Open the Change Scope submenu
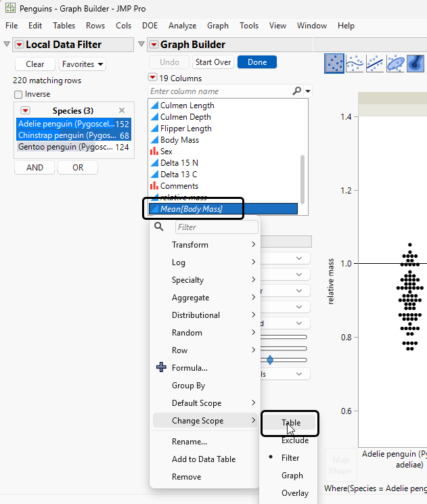This screenshot has width=427, height=504. click(205, 420)
